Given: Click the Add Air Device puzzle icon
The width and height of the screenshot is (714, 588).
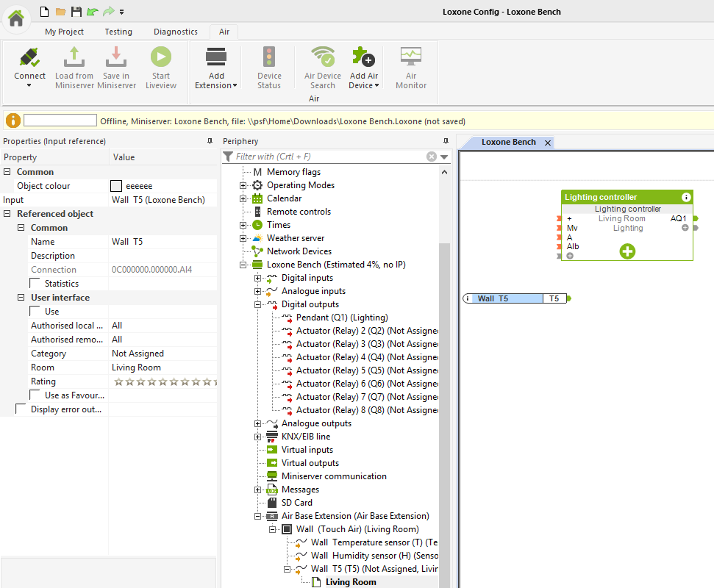Looking at the screenshot, I should click(363, 58).
